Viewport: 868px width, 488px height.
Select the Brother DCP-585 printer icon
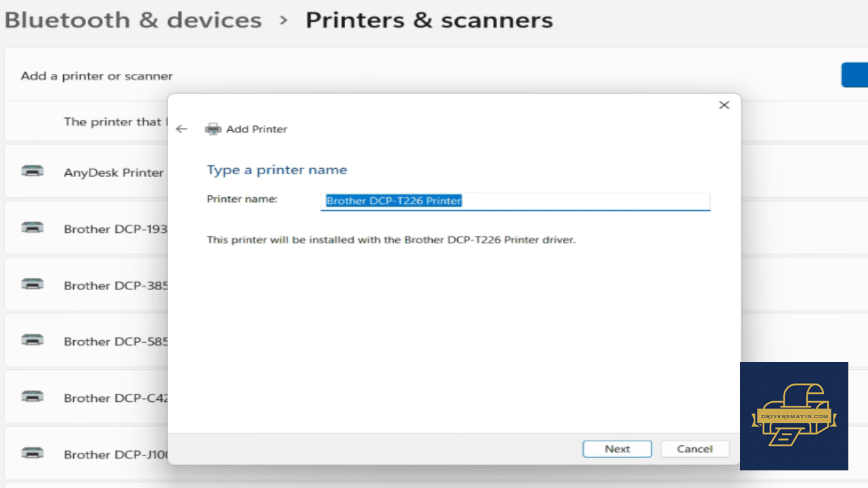(x=33, y=341)
